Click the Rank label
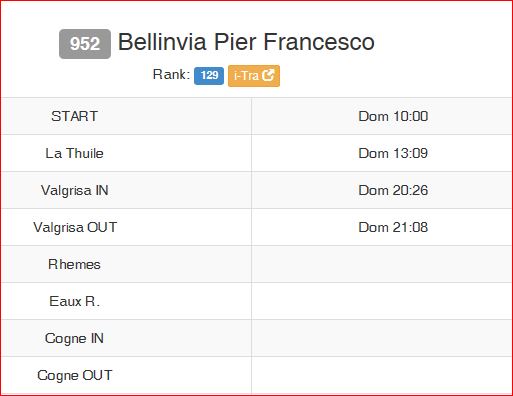513x396 pixels. click(171, 74)
